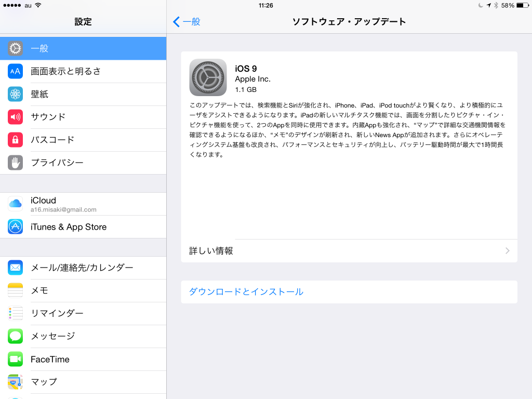The height and width of the screenshot is (399, 532).
Task: Open 詳しい情報 row label
Action: 211,251
